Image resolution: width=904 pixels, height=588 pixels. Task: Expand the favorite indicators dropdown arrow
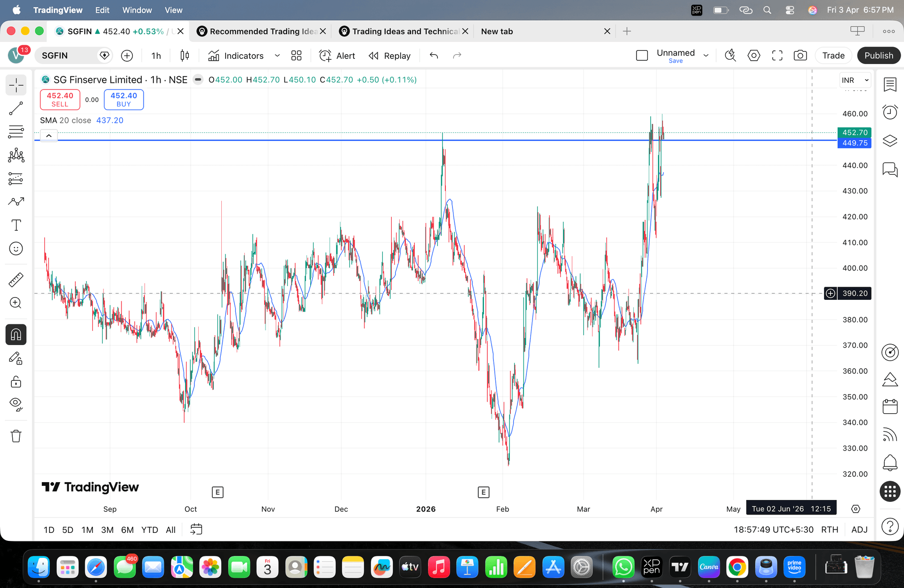[x=277, y=56]
